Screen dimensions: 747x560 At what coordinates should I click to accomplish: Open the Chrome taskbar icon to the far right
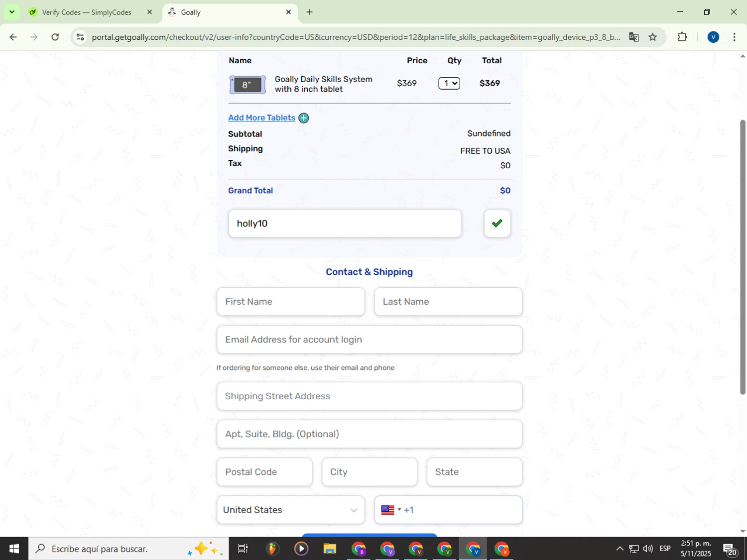point(502,549)
